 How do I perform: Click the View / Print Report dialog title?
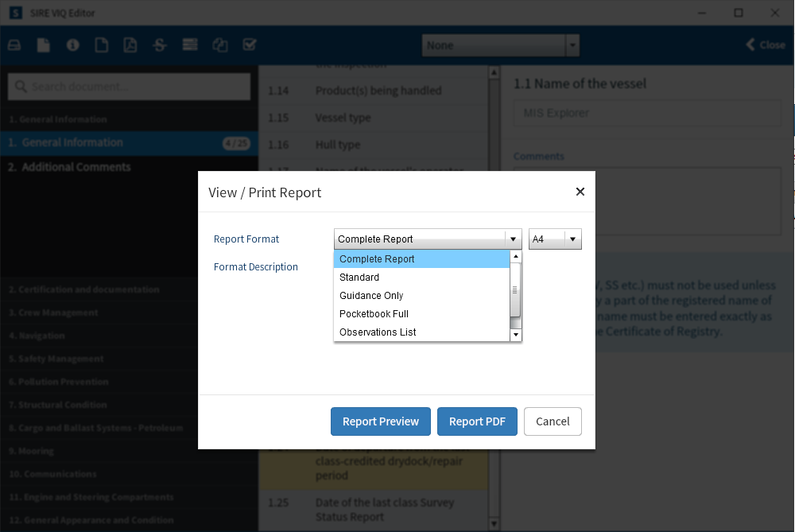pyautogui.click(x=265, y=192)
